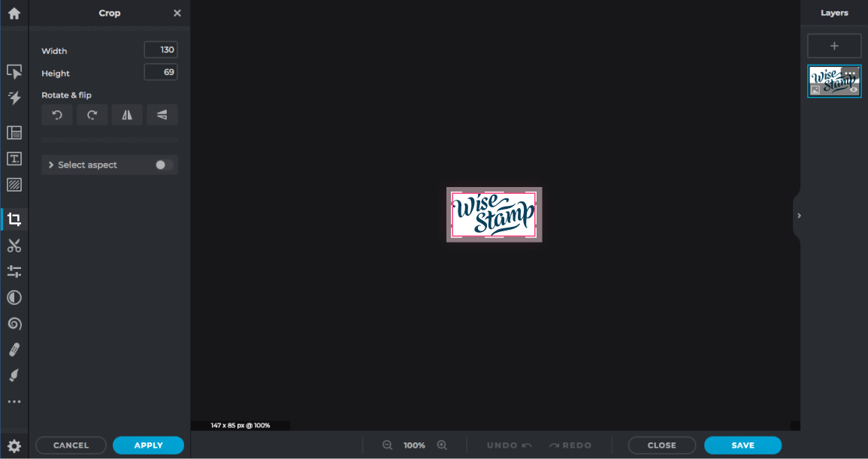
Task: Open the Layout tool
Action: (14, 133)
